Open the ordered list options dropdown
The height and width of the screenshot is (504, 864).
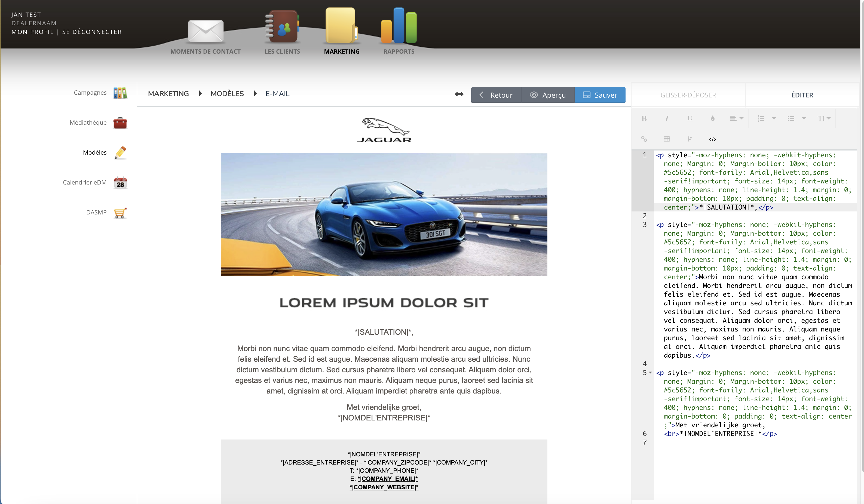click(766, 118)
